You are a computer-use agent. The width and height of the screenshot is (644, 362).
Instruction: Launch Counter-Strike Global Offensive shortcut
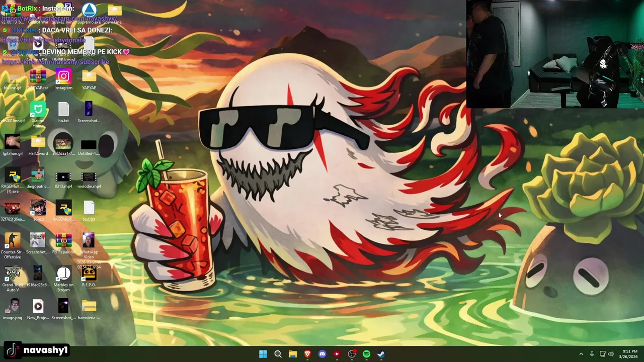[x=13, y=246]
